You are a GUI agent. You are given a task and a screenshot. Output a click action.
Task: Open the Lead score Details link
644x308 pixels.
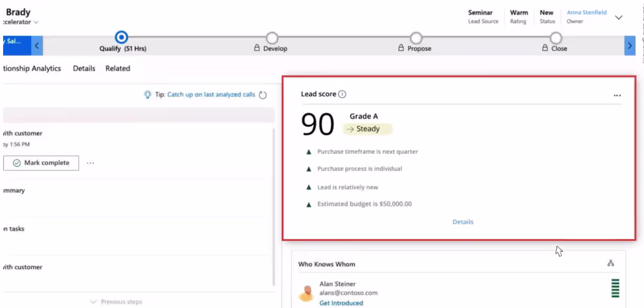point(463,222)
